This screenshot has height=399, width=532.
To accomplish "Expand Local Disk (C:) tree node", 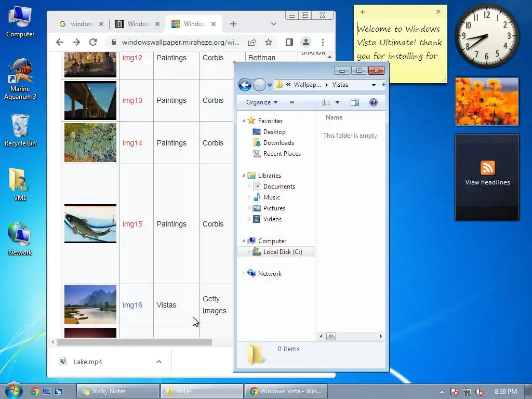I will [x=249, y=252].
